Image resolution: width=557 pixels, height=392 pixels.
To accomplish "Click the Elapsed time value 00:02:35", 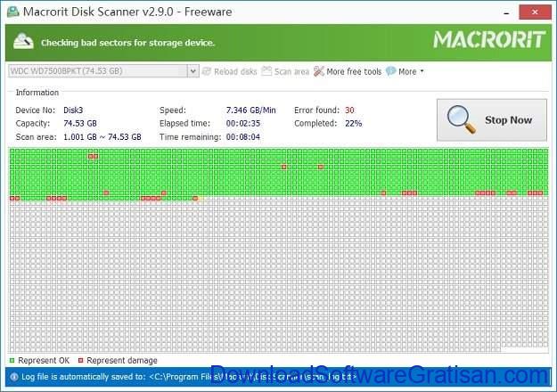I will (243, 124).
